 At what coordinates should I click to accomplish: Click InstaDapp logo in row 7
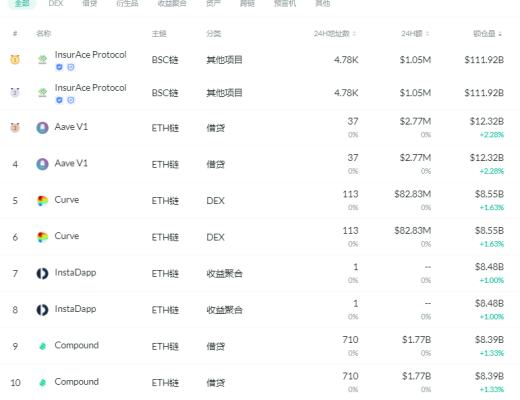click(42, 273)
